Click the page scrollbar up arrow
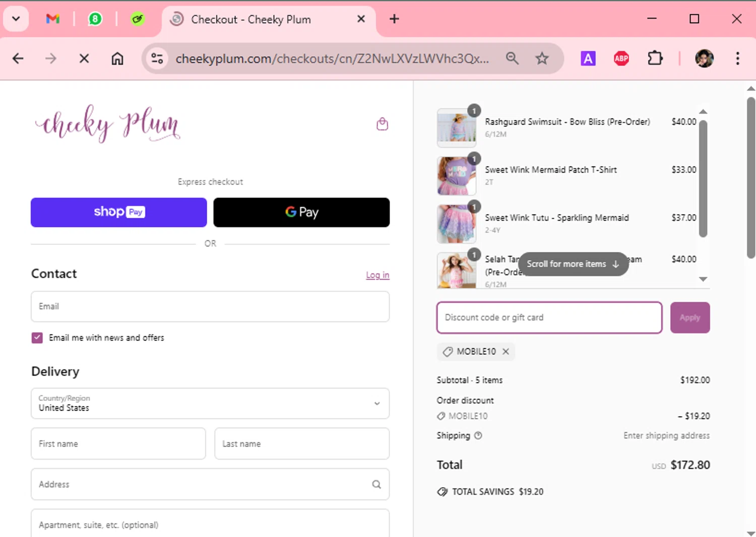This screenshot has height=537, width=756. [751, 88]
